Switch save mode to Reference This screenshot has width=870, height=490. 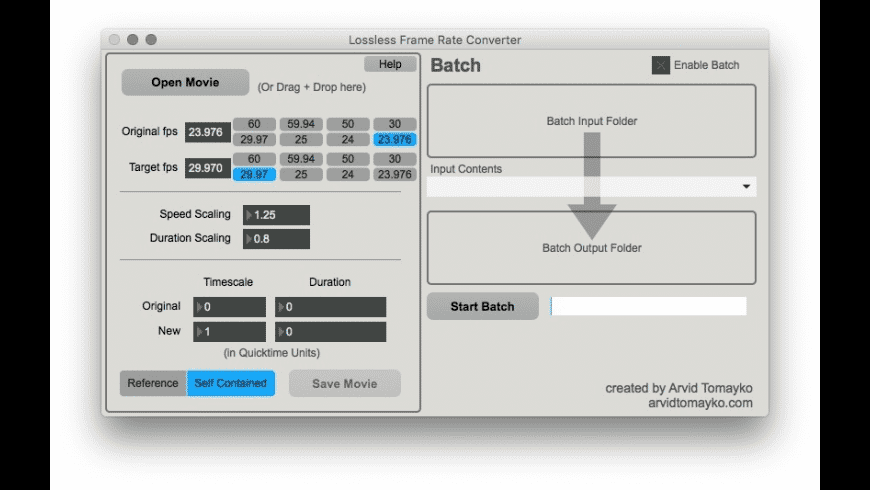[153, 383]
